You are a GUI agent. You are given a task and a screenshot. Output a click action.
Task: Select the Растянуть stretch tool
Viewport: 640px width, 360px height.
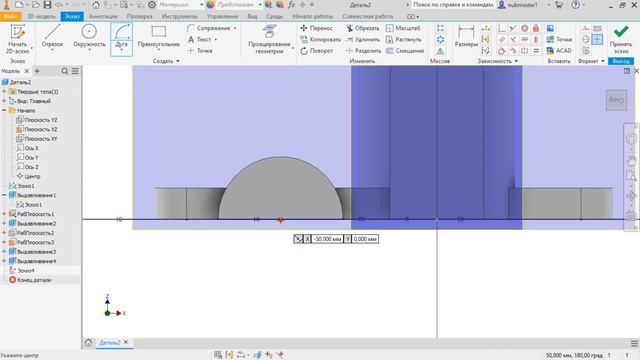pyautogui.click(x=404, y=40)
